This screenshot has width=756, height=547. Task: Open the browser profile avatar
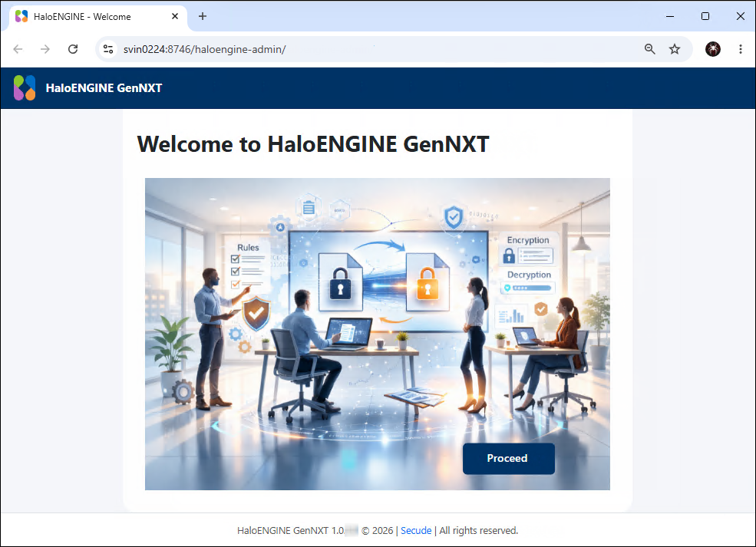coord(712,49)
